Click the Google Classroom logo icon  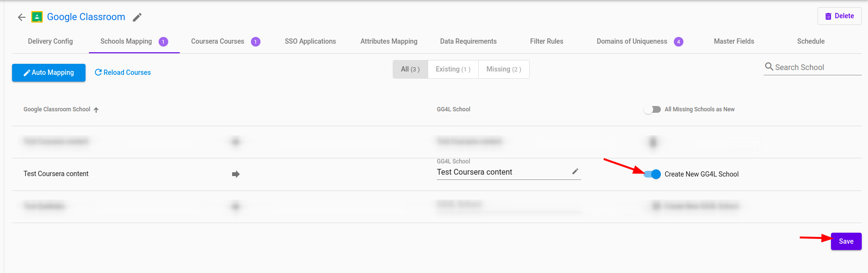point(37,17)
